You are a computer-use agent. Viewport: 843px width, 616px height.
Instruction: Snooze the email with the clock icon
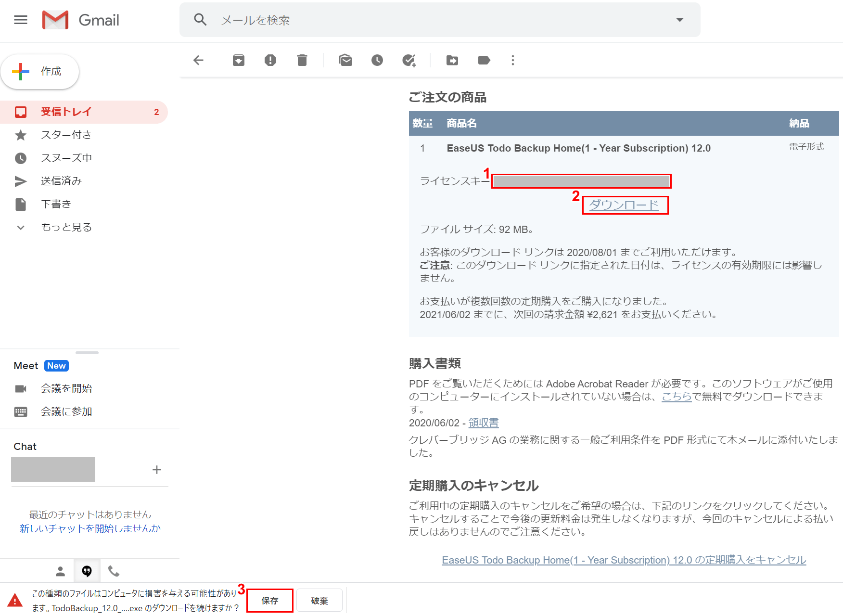pyautogui.click(x=377, y=60)
